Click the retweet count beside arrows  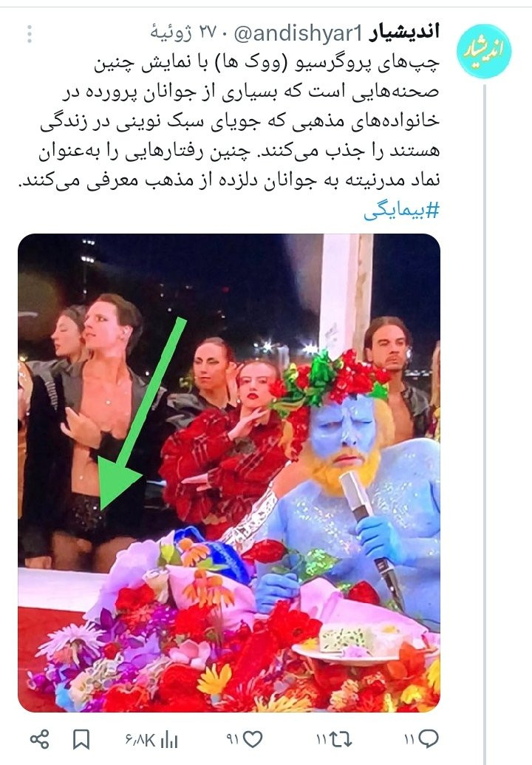click(x=321, y=740)
